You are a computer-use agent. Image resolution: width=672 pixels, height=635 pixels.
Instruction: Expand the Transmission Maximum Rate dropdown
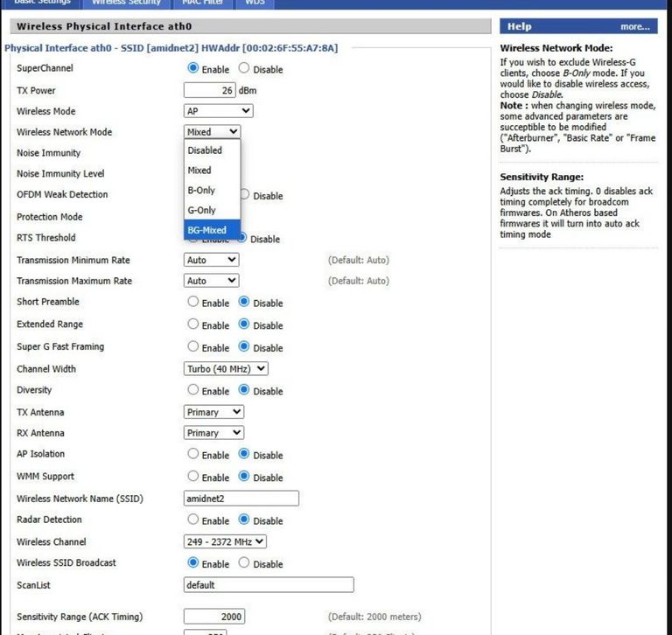[x=211, y=281]
